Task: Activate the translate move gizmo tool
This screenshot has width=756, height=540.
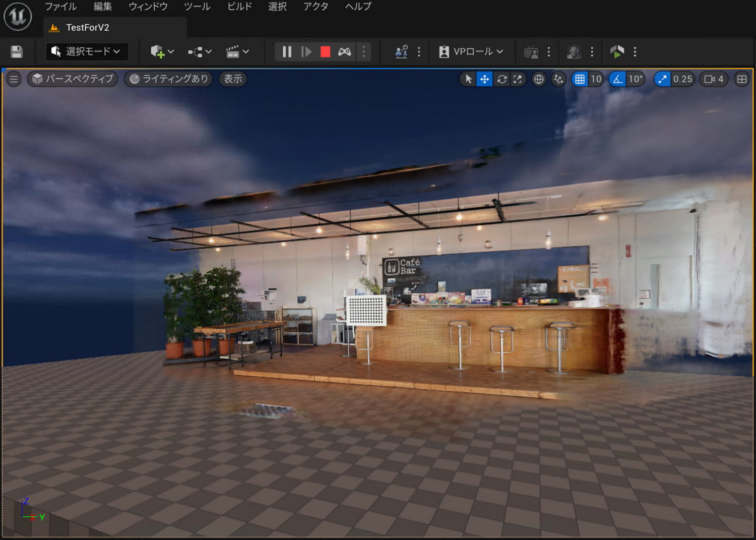Action: coord(484,79)
